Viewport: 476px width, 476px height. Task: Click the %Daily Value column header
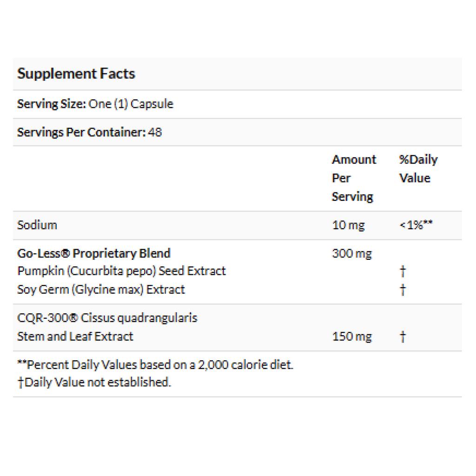coord(418,169)
